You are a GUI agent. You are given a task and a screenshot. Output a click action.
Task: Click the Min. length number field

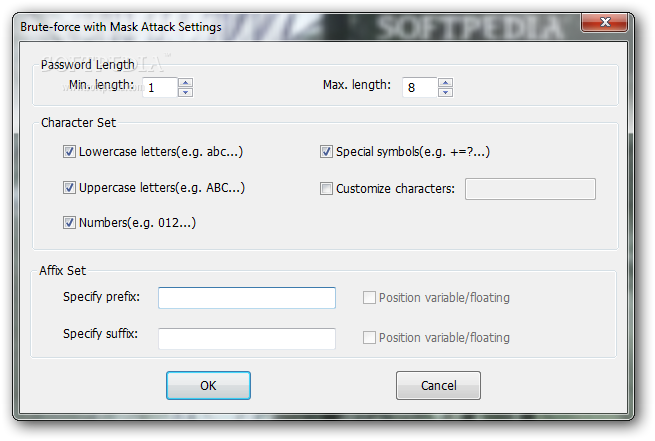[158, 87]
